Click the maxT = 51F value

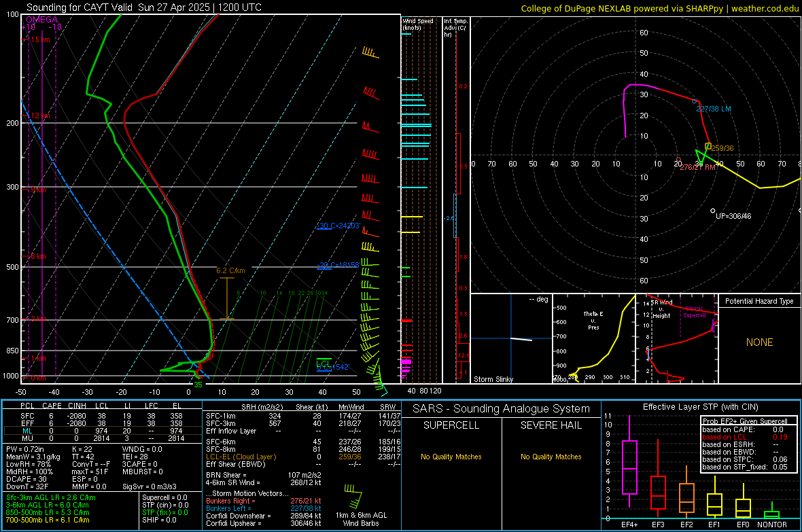pos(90,472)
